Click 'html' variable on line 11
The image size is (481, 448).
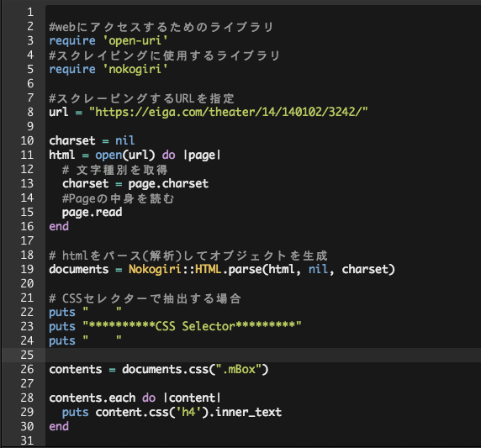tap(62, 155)
